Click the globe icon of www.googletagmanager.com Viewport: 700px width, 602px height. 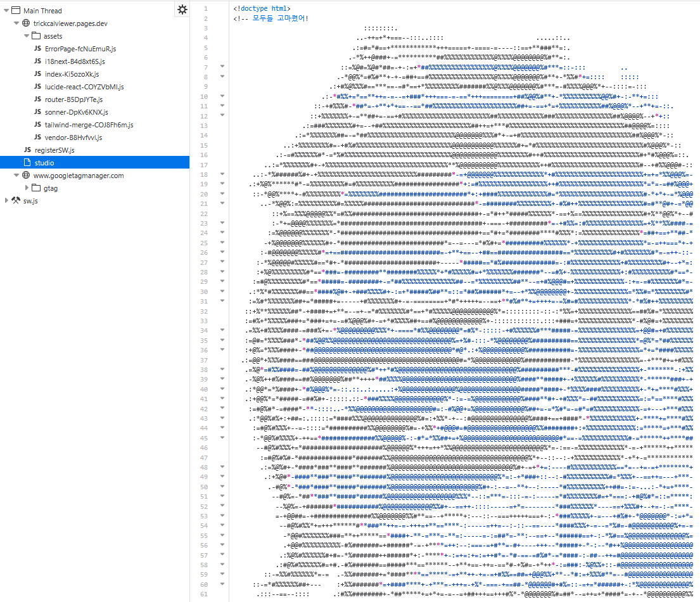pyautogui.click(x=27, y=175)
